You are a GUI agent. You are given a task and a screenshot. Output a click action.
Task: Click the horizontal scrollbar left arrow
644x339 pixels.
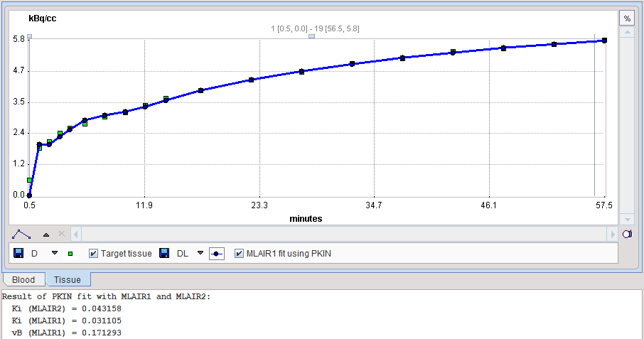click(75, 235)
